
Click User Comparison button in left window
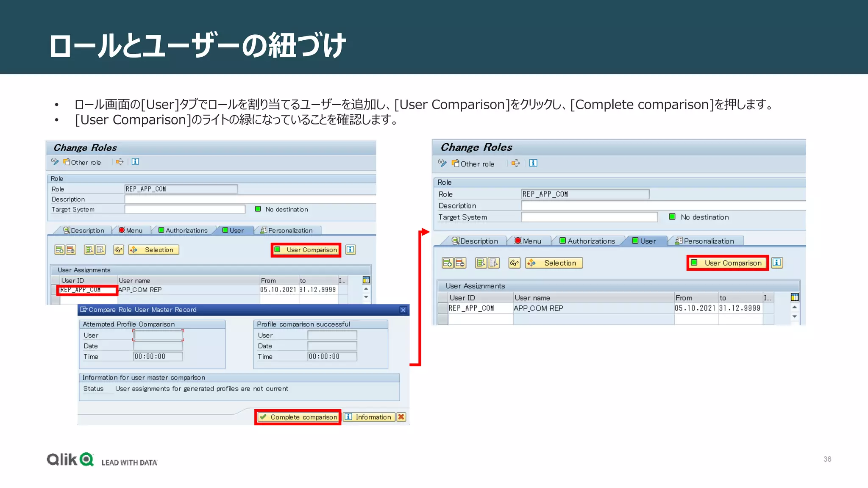click(x=306, y=250)
